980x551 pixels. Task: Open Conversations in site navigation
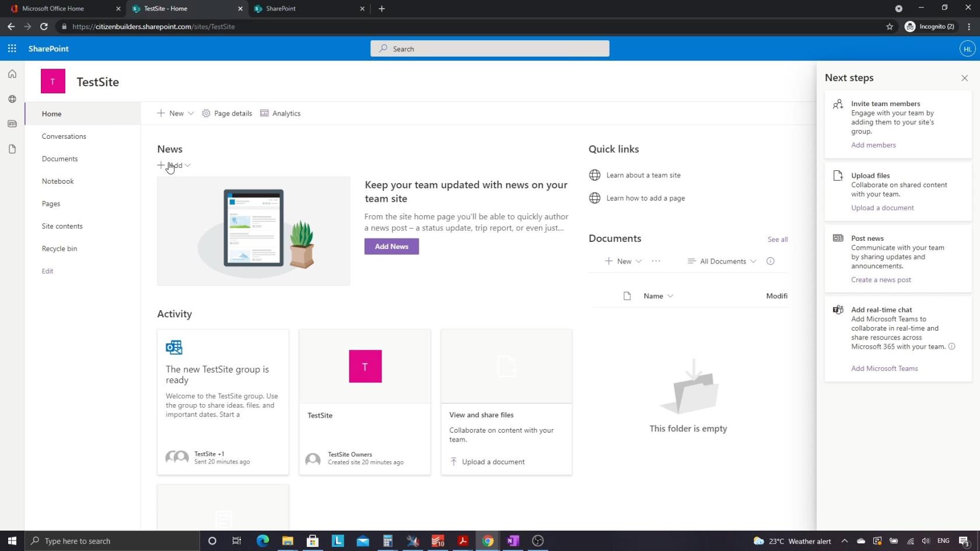pos(64,136)
